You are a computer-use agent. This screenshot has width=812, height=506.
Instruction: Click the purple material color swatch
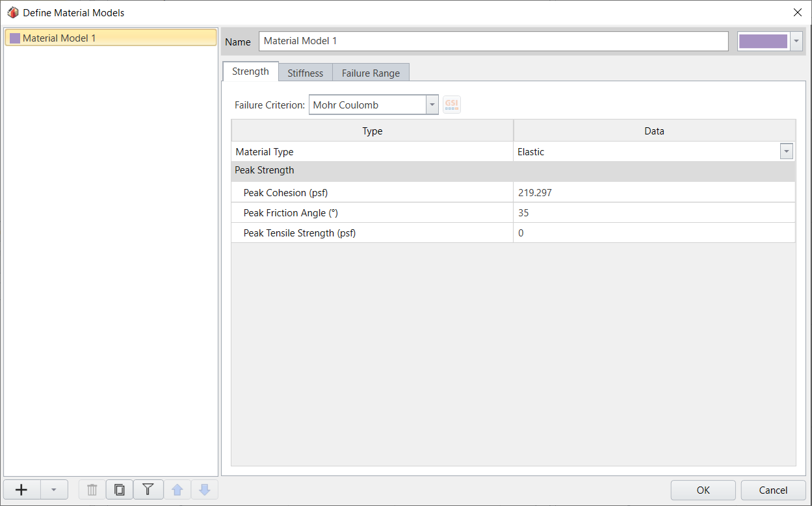click(765, 40)
